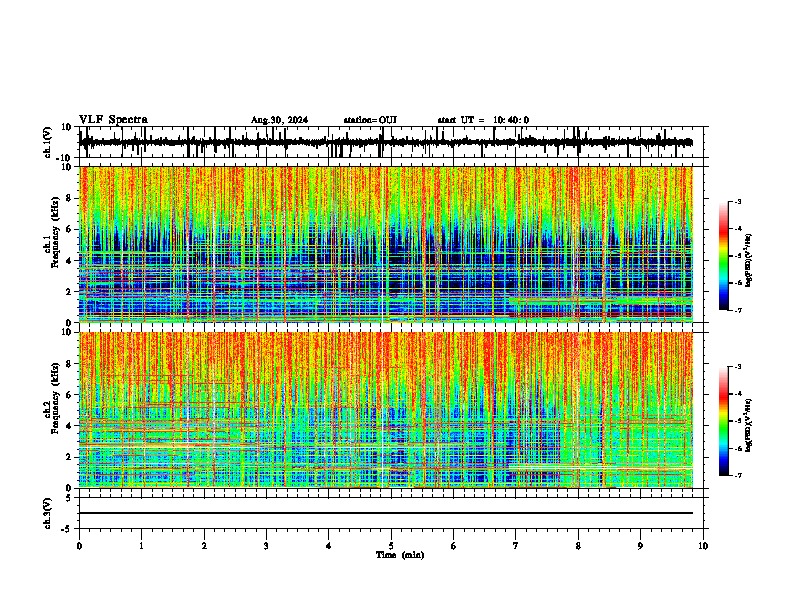792x612 pixels.
Task: Click the flat ch.3 voltage trace line
Action: point(386,513)
